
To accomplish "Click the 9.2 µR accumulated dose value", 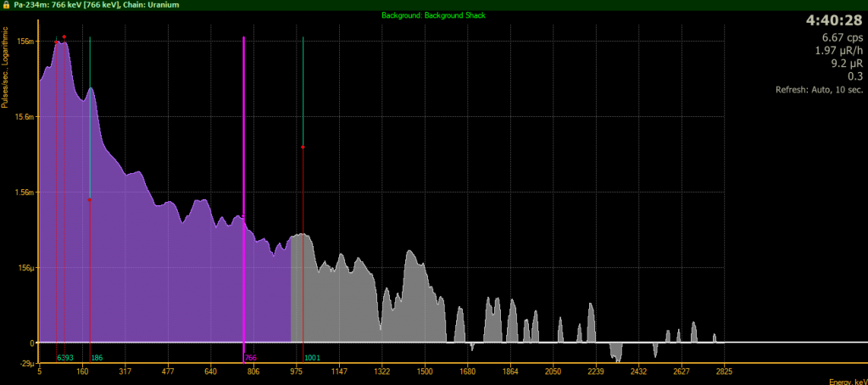I will pyautogui.click(x=845, y=64).
